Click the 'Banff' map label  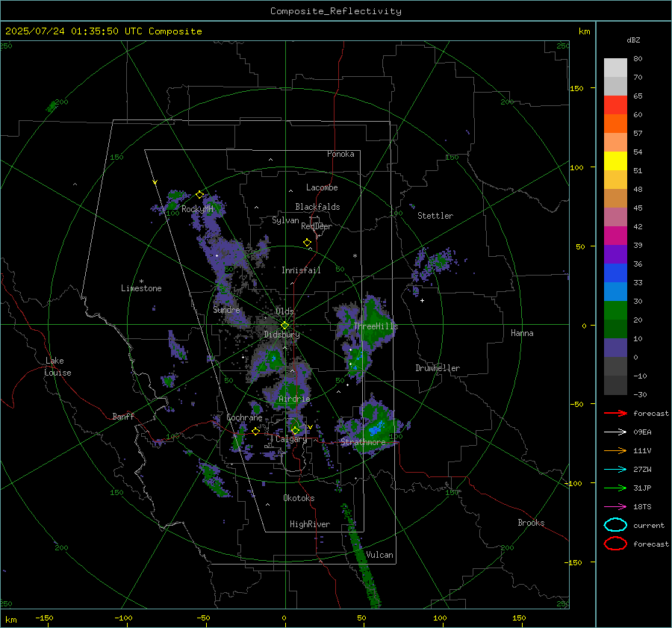pos(123,417)
